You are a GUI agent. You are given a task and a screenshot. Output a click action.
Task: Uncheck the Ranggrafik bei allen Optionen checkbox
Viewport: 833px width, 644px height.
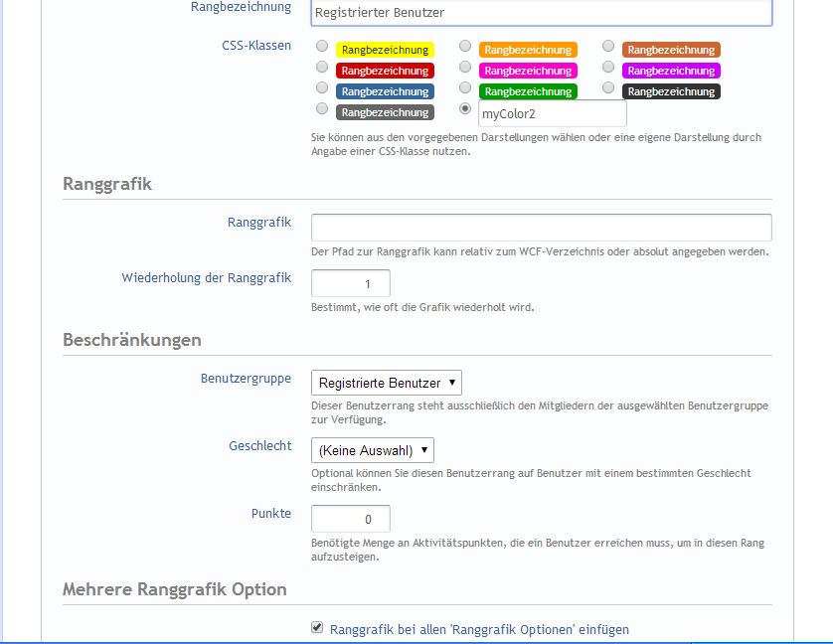317,628
